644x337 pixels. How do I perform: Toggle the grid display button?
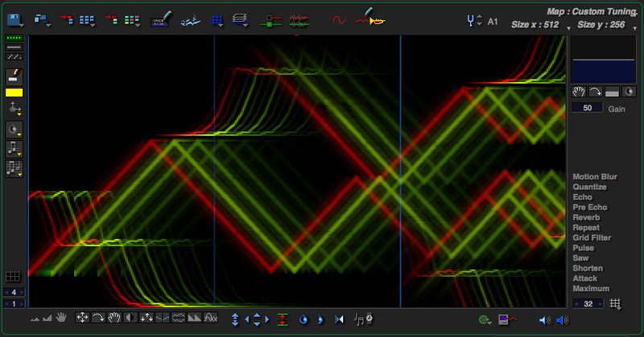[13, 277]
